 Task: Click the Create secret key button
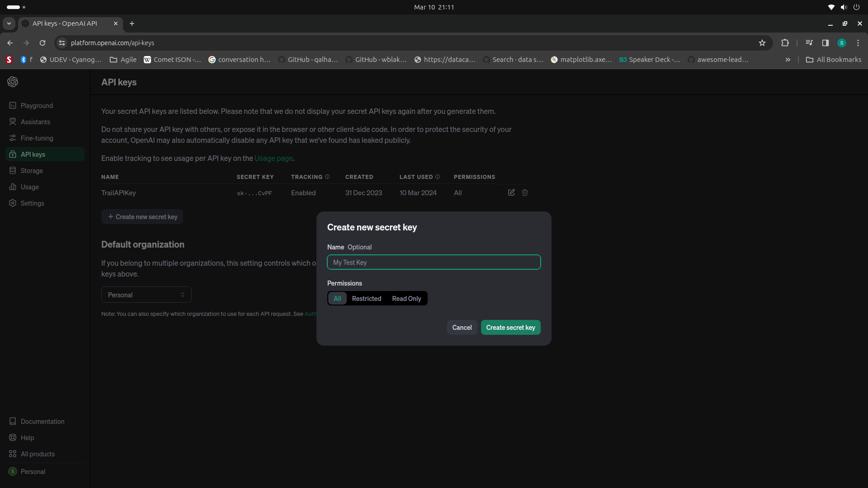click(x=511, y=328)
